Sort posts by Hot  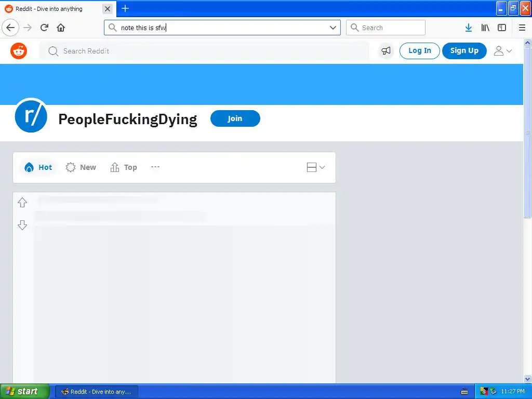[38, 167]
